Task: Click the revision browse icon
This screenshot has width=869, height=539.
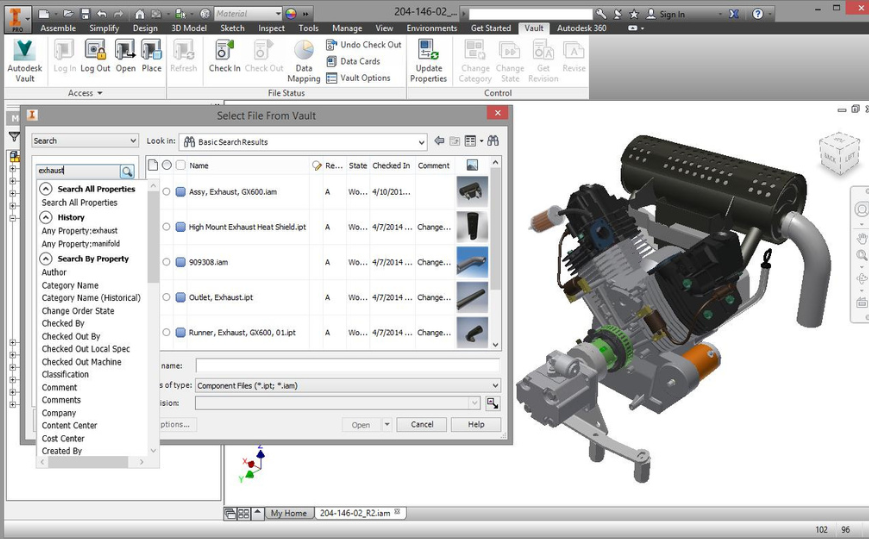Action: tap(492, 403)
